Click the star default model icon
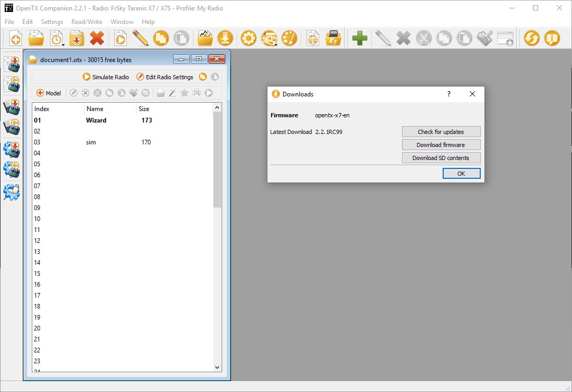The height and width of the screenshot is (392, 572). coord(185,93)
